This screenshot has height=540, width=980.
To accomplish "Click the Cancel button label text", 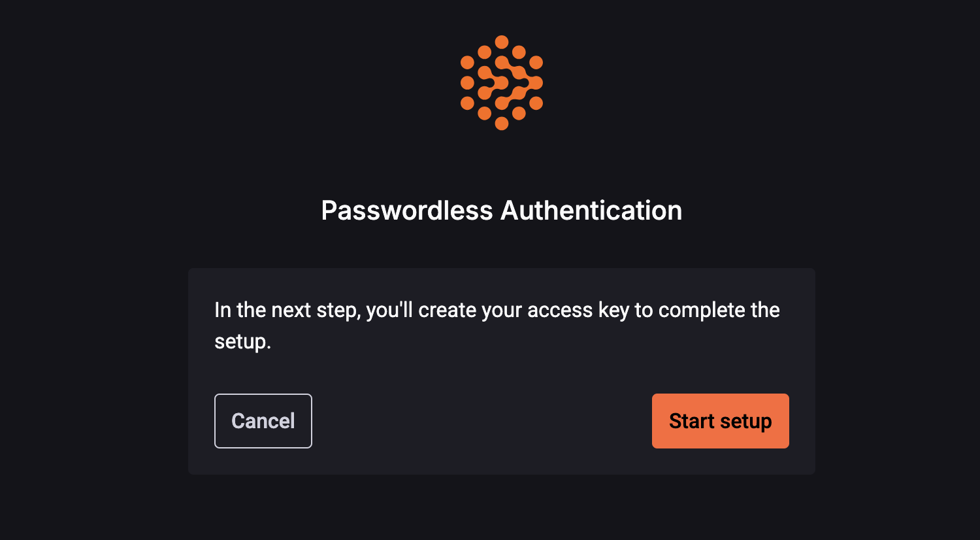I will coord(263,421).
